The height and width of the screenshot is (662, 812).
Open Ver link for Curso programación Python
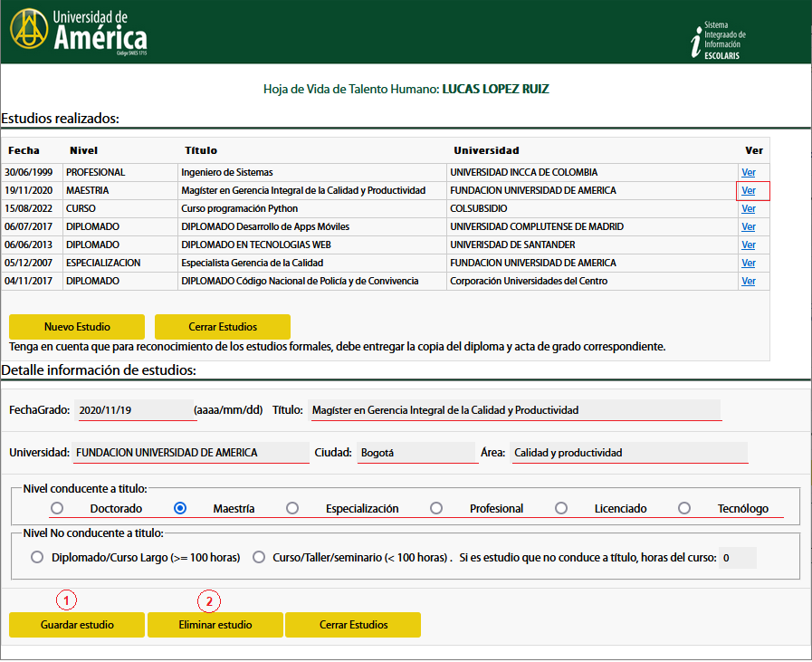pos(749,209)
